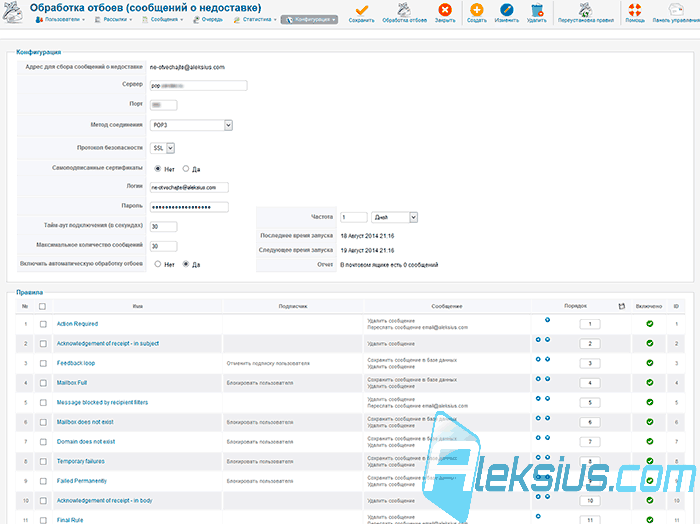Viewport: 700px width, 524px height.
Task: Select Нет for automatic bounce processing
Action: pyautogui.click(x=158, y=264)
